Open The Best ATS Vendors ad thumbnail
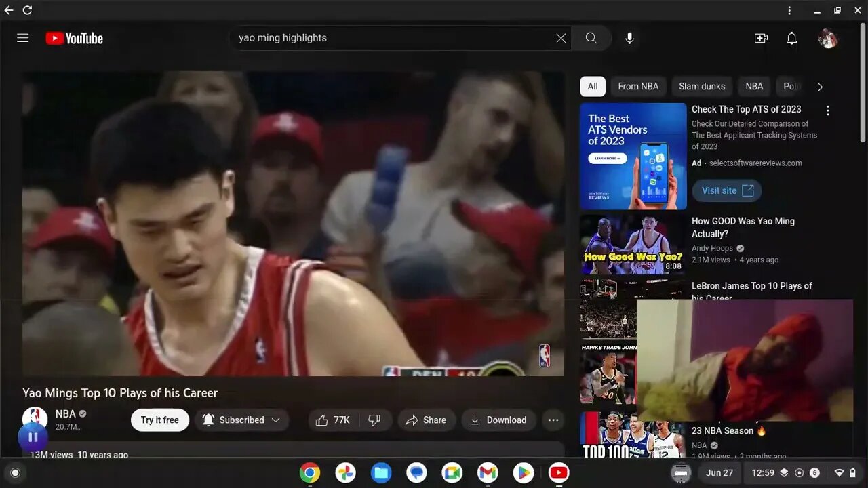 point(633,157)
